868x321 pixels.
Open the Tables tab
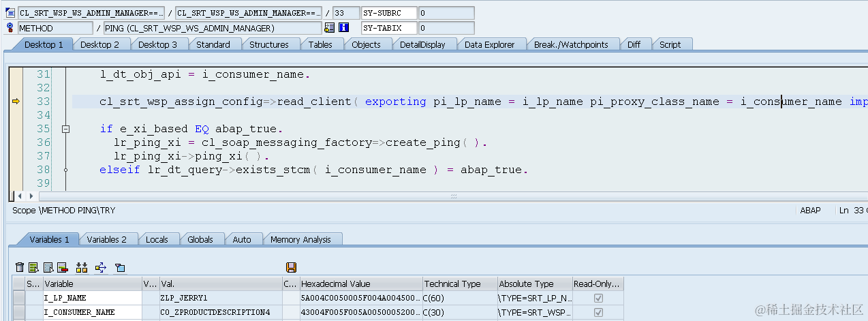(x=320, y=44)
